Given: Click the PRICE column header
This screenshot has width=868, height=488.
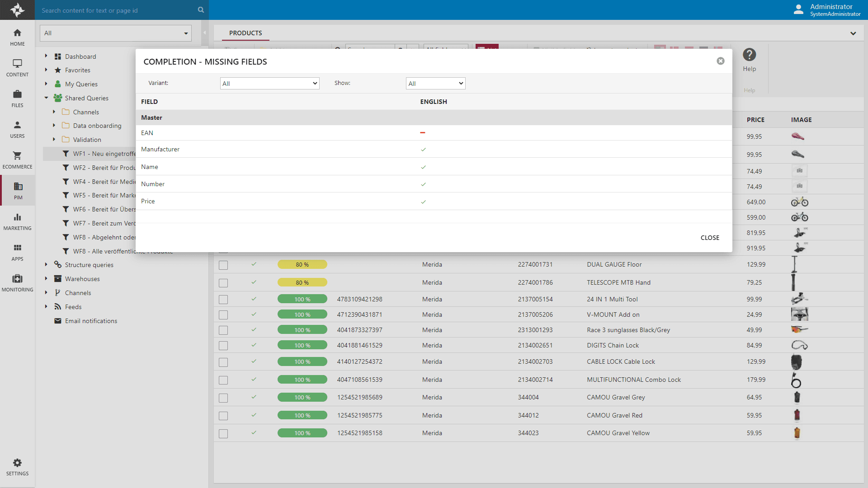Looking at the screenshot, I should pos(755,120).
